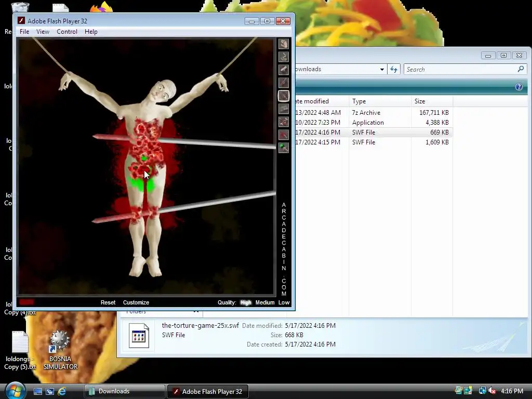
Task: Choose the highlighted, currently selected tool icon
Action: [284, 96]
